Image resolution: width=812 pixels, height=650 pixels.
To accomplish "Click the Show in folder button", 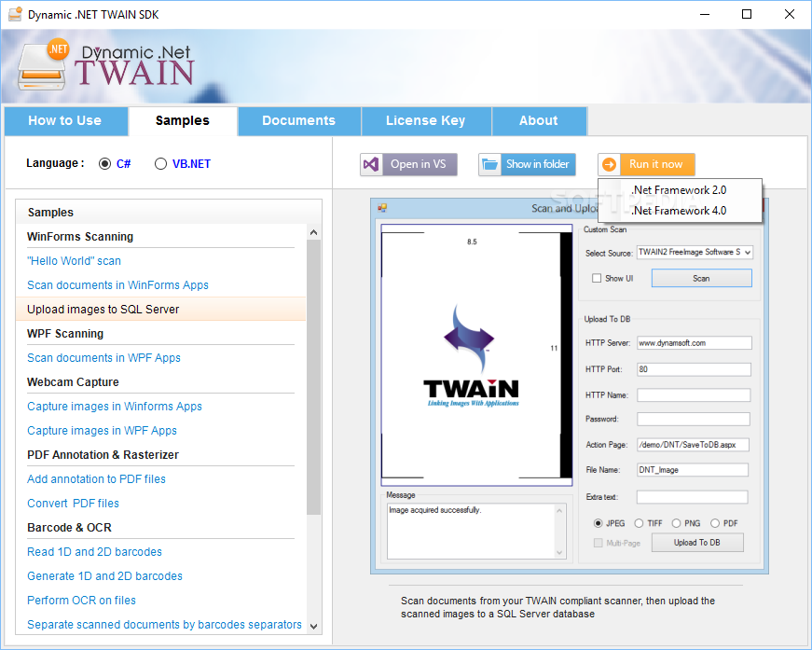I will pyautogui.click(x=527, y=165).
